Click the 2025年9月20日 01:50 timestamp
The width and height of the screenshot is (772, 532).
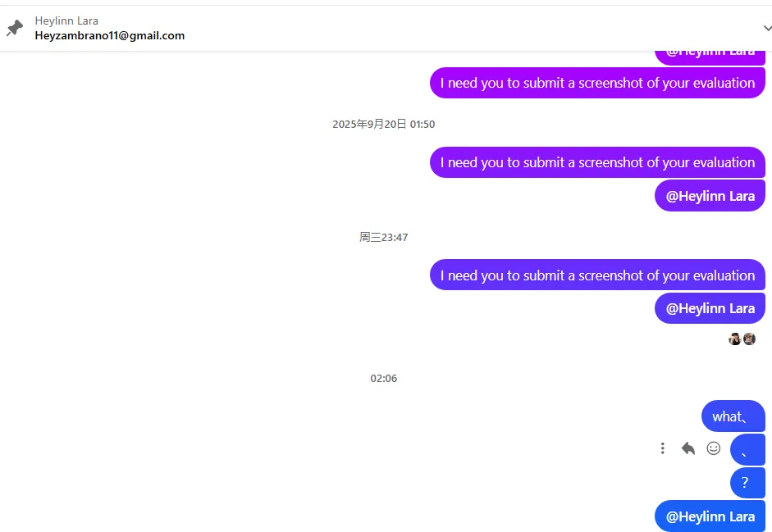point(383,124)
